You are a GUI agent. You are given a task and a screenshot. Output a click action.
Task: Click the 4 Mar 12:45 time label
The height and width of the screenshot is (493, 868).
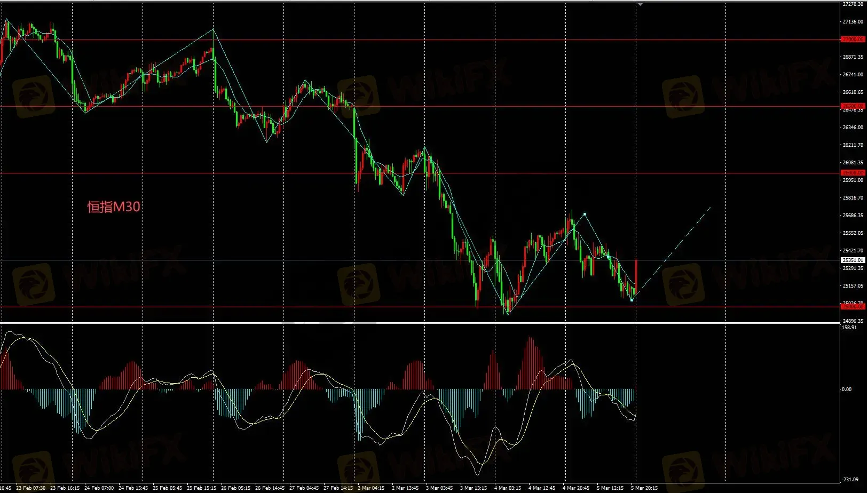(542, 488)
